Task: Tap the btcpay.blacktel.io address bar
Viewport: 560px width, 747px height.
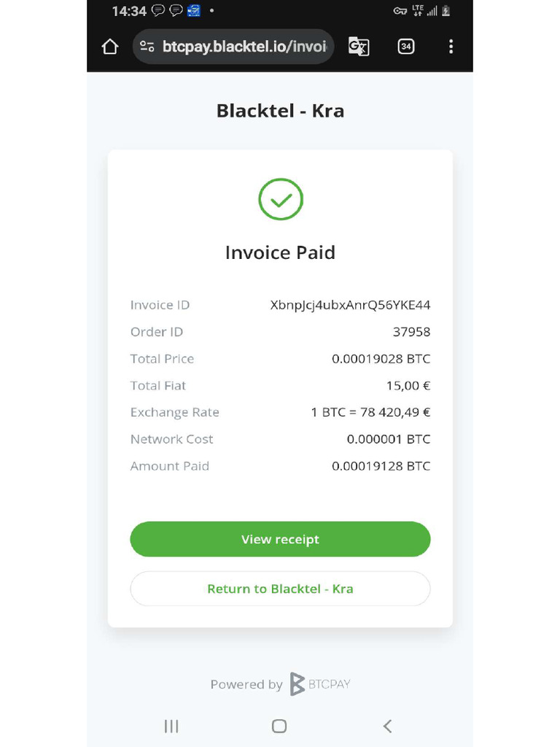Action: 244,47
